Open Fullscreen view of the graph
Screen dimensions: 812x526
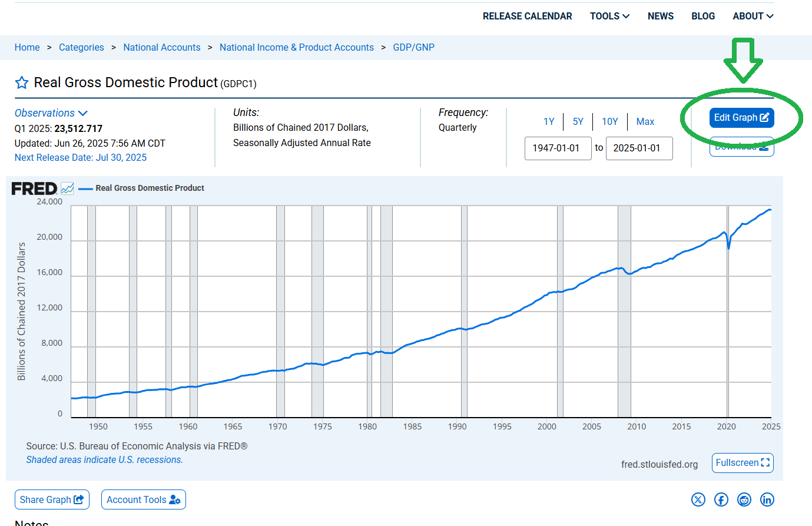click(743, 463)
